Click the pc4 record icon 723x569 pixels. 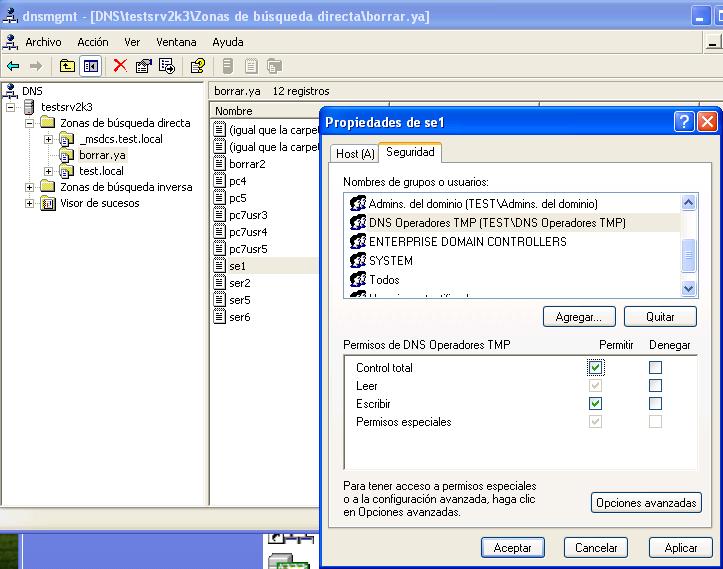[x=219, y=181]
